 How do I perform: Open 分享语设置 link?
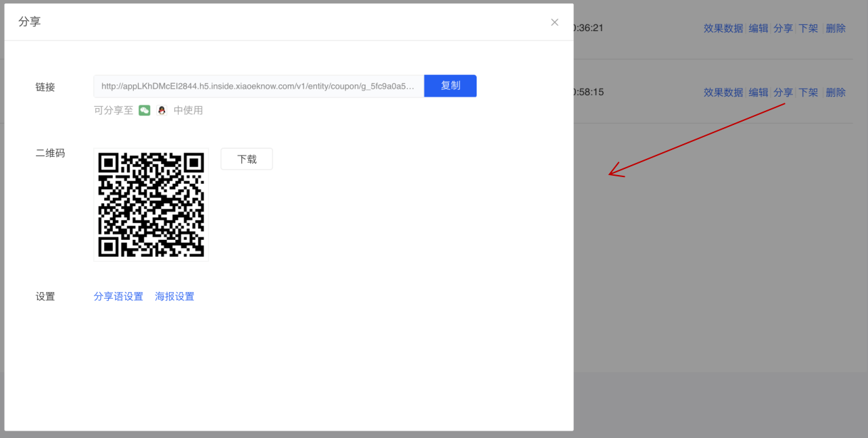point(118,296)
